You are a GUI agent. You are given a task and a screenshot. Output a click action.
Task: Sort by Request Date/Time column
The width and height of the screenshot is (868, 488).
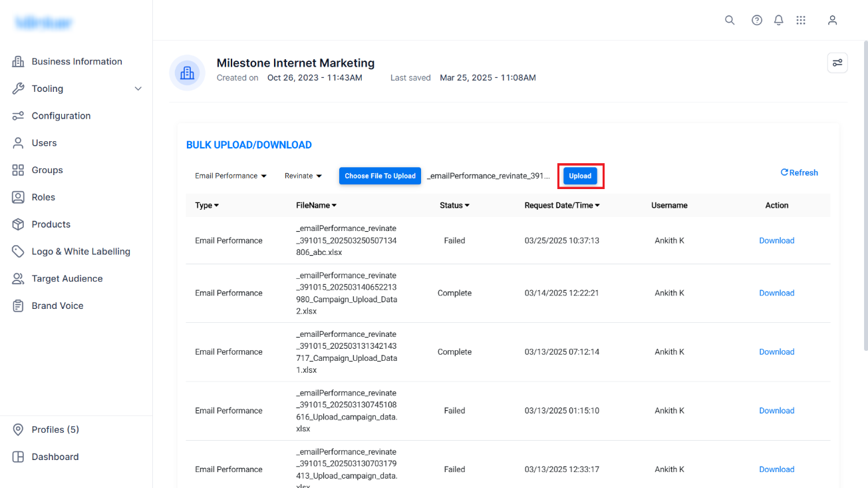pyautogui.click(x=562, y=205)
